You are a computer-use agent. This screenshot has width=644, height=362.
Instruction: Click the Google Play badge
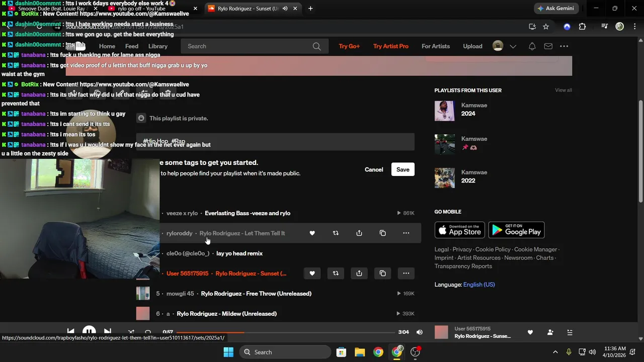[x=517, y=230]
